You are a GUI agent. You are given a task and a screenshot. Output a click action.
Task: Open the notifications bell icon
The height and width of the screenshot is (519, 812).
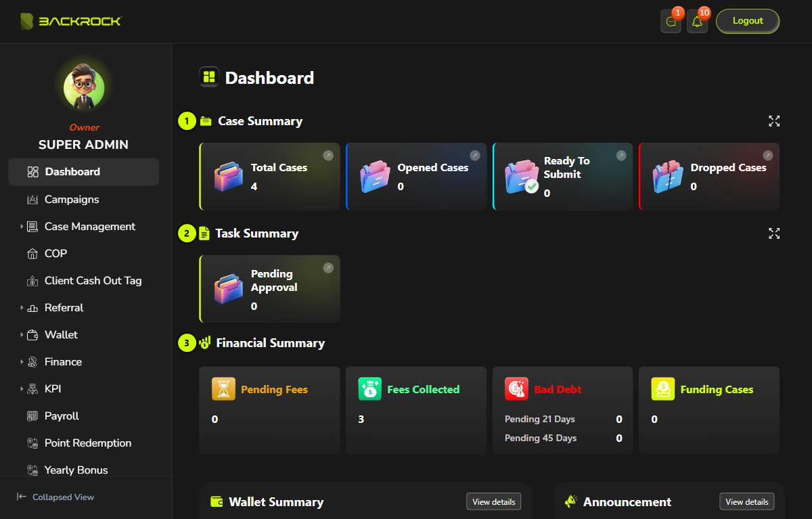coord(697,21)
